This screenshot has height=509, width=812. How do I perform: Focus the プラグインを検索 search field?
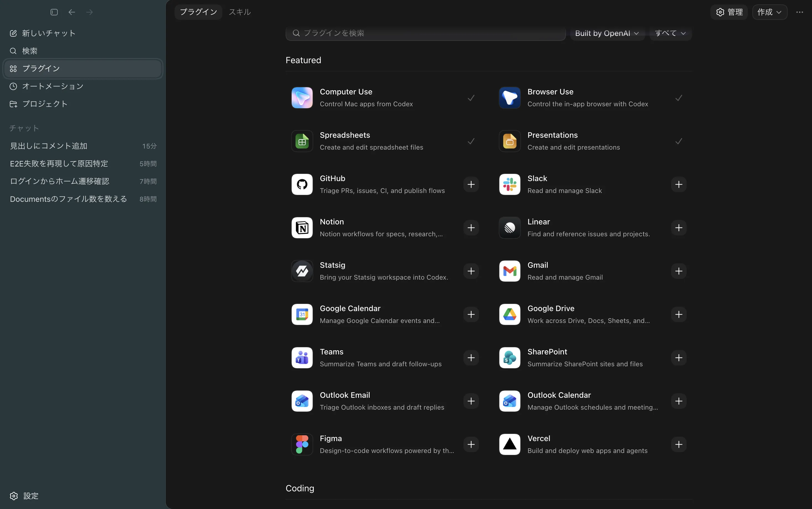[425, 33]
